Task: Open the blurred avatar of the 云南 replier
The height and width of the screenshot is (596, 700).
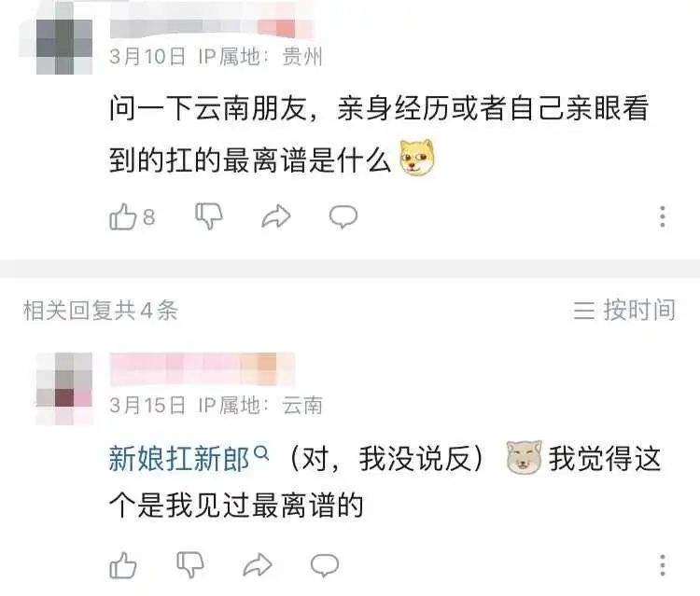Action: click(63, 386)
